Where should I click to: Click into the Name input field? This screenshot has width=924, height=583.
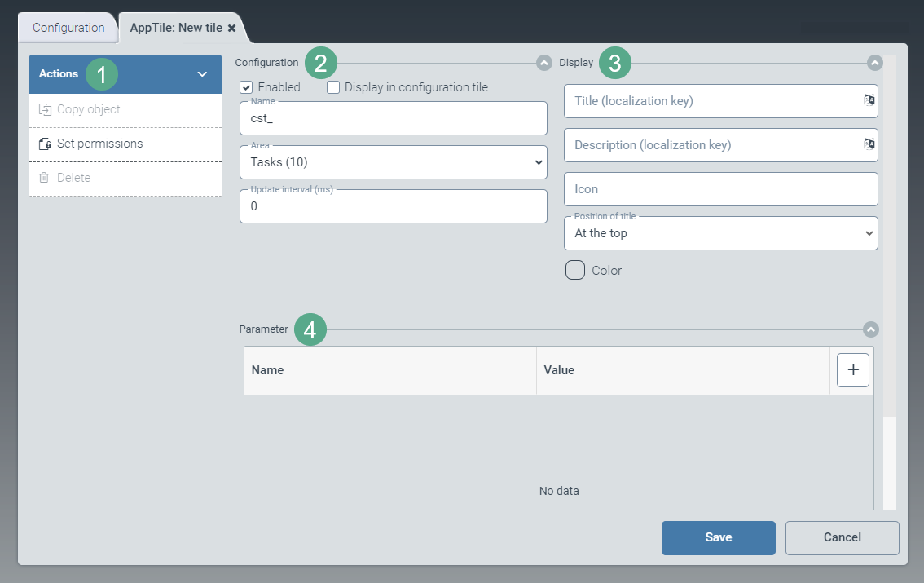(x=393, y=118)
